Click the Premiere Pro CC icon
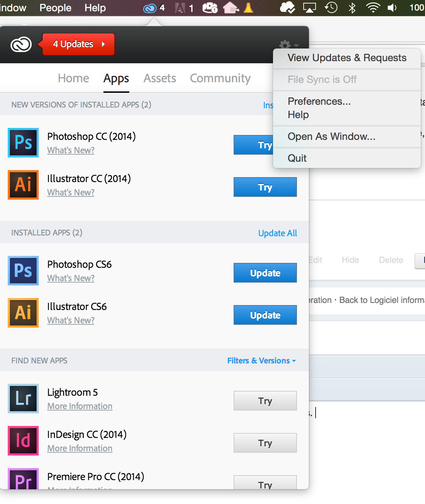The width and height of the screenshot is (425, 504). pyautogui.click(x=23, y=479)
